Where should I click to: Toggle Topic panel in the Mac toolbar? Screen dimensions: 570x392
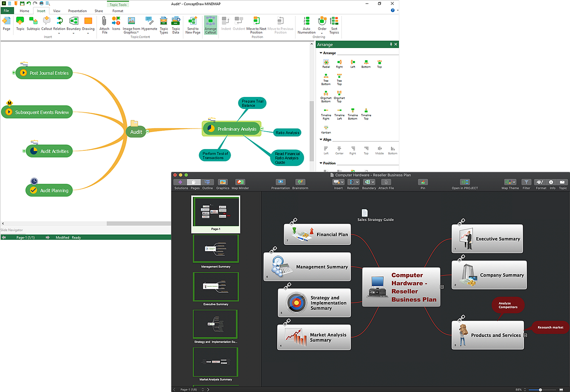[563, 184]
